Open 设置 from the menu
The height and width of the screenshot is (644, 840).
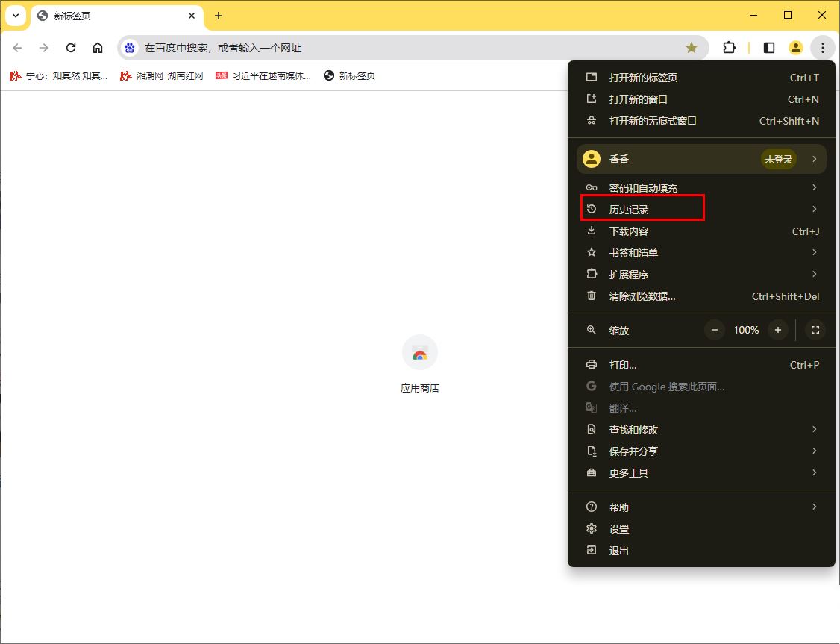[701, 529]
